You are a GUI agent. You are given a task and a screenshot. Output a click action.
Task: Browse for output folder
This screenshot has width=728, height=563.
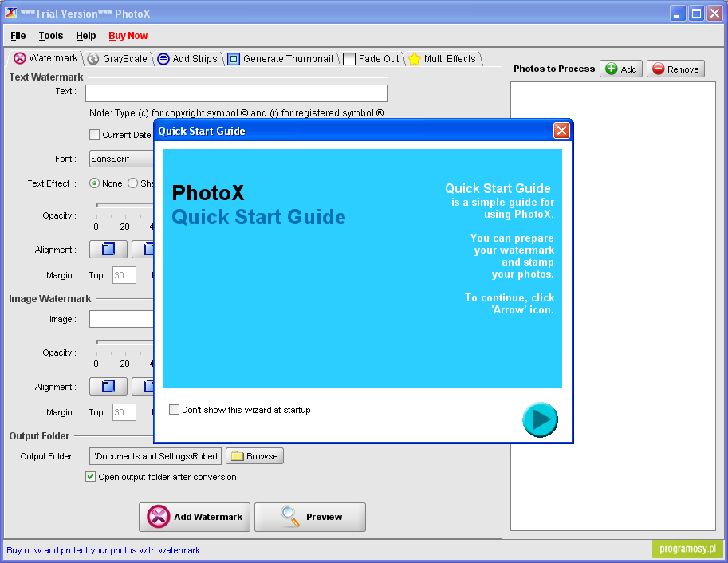click(254, 456)
